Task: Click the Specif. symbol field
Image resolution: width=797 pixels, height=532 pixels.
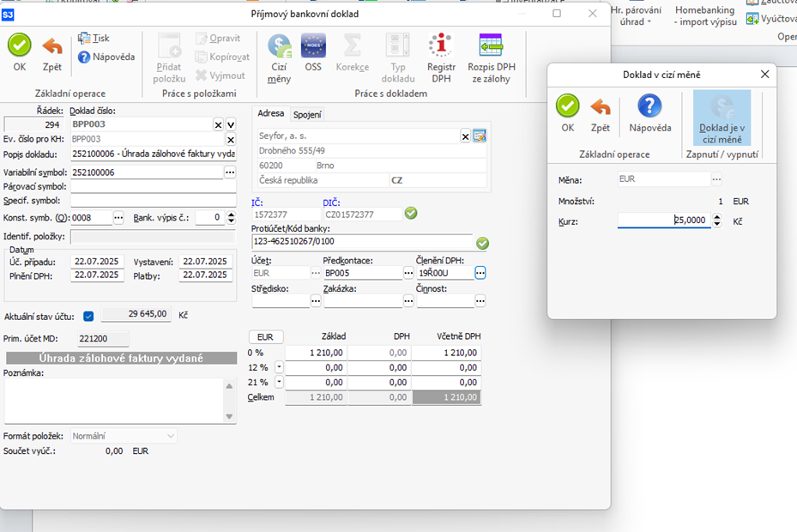Action: tap(153, 201)
